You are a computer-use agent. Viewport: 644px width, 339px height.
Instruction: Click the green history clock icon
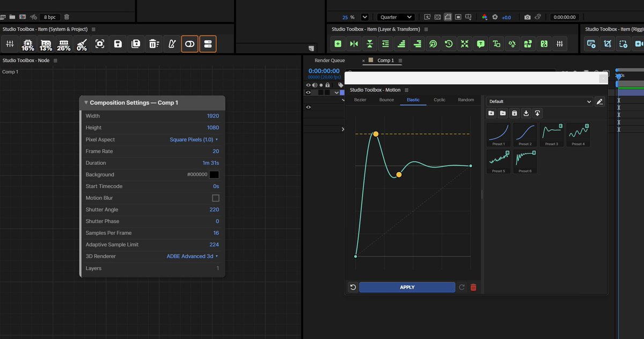(x=449, y=44)
